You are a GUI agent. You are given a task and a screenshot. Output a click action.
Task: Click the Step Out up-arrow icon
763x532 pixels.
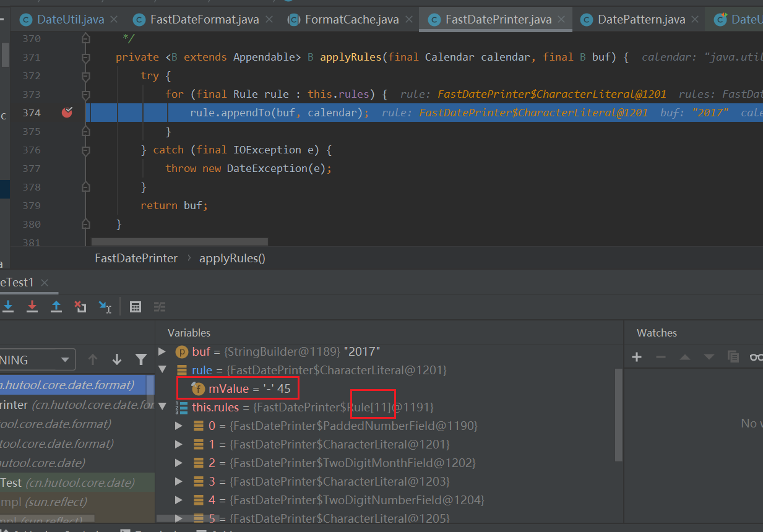[x=56, y=306]
